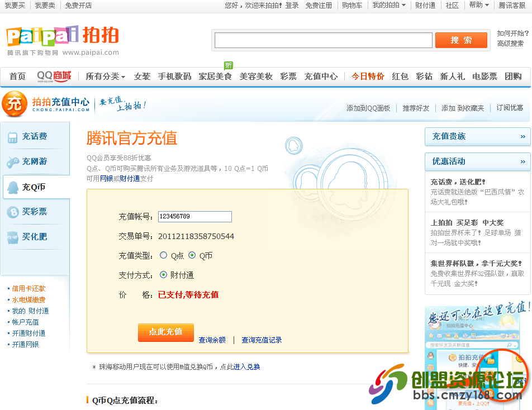This screenshot has height=410, width=532.
Task: Click the 推荐好友 link
Action: pos(416,108)
